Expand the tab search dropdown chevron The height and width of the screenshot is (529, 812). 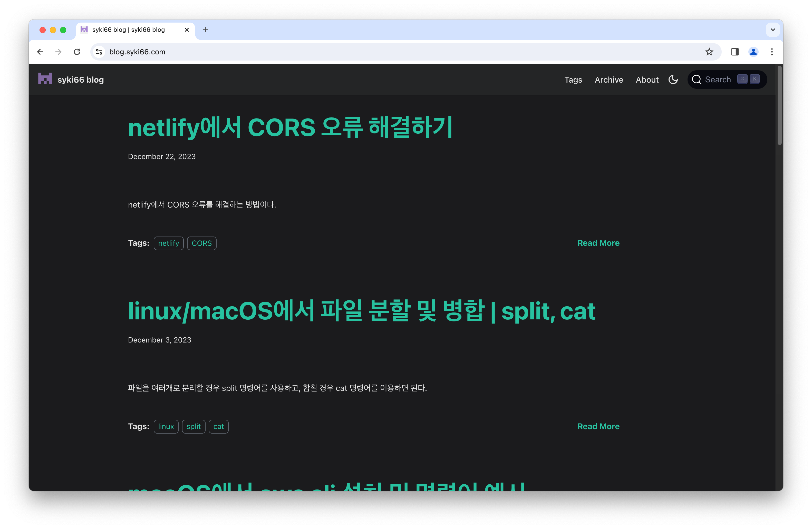(x=773, y=30)
